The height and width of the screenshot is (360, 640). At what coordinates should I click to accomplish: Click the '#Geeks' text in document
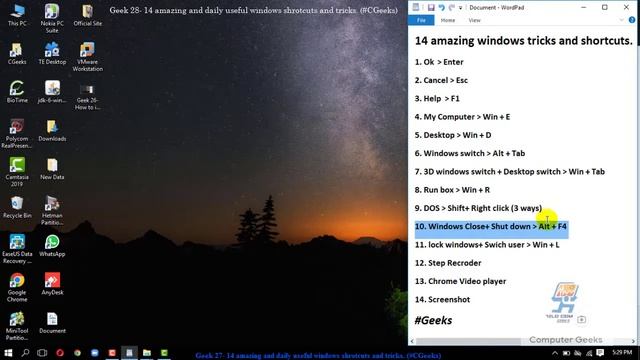433,320
